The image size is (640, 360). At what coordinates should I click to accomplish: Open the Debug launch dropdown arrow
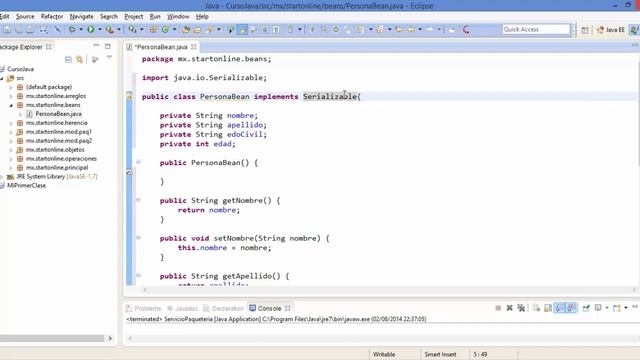81,29
